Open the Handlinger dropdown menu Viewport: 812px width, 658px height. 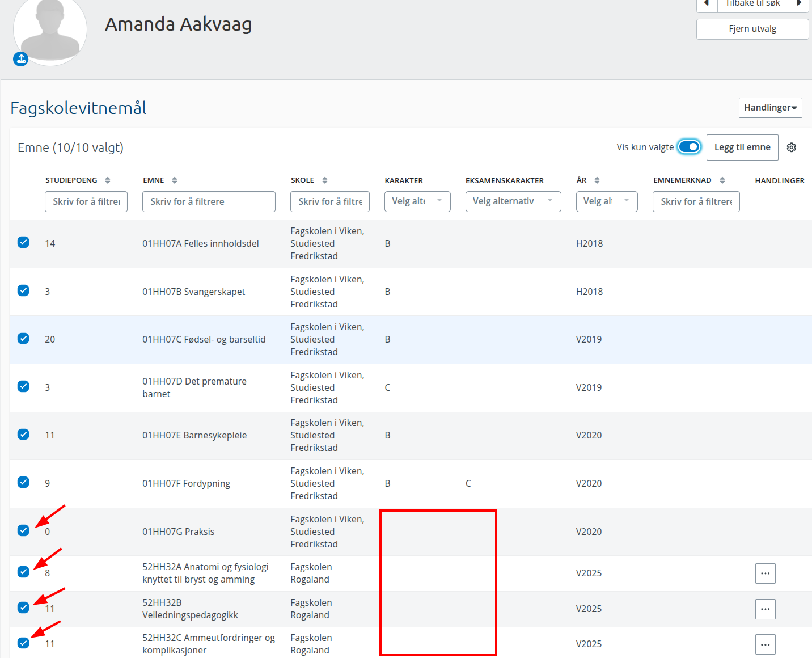click(770, 108)
